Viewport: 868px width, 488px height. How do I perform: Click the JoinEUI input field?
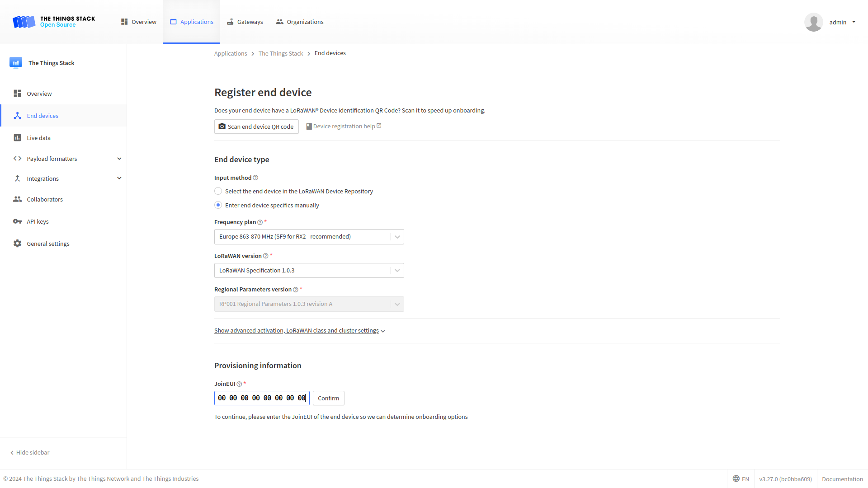coord(262,398)
